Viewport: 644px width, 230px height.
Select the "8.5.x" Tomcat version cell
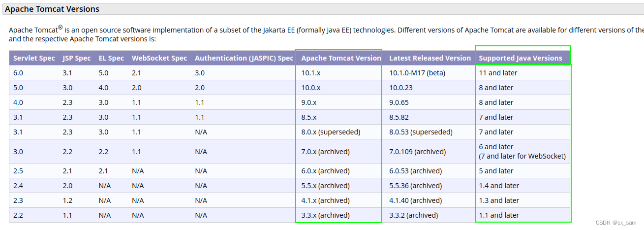click(x=309, y=117)
